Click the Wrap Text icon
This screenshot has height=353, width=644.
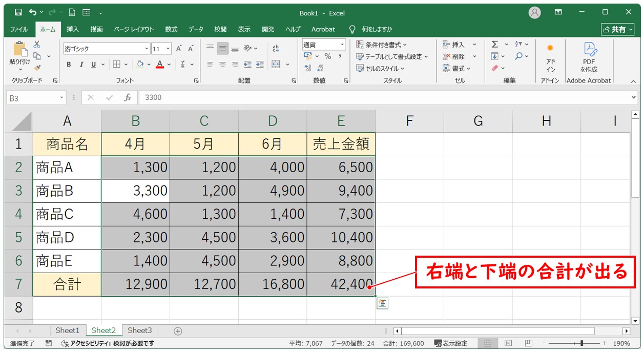pos(276,48)
